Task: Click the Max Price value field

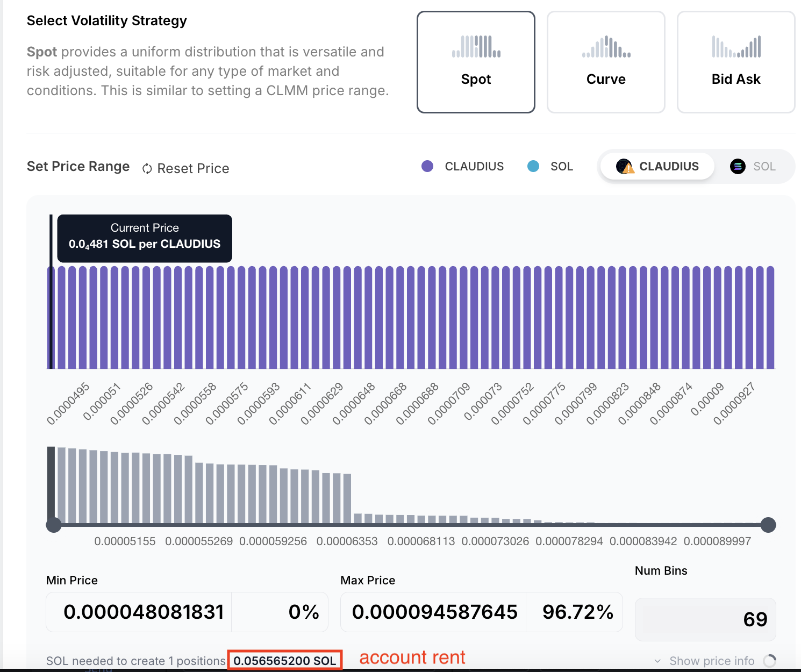Action: (434, 612)
